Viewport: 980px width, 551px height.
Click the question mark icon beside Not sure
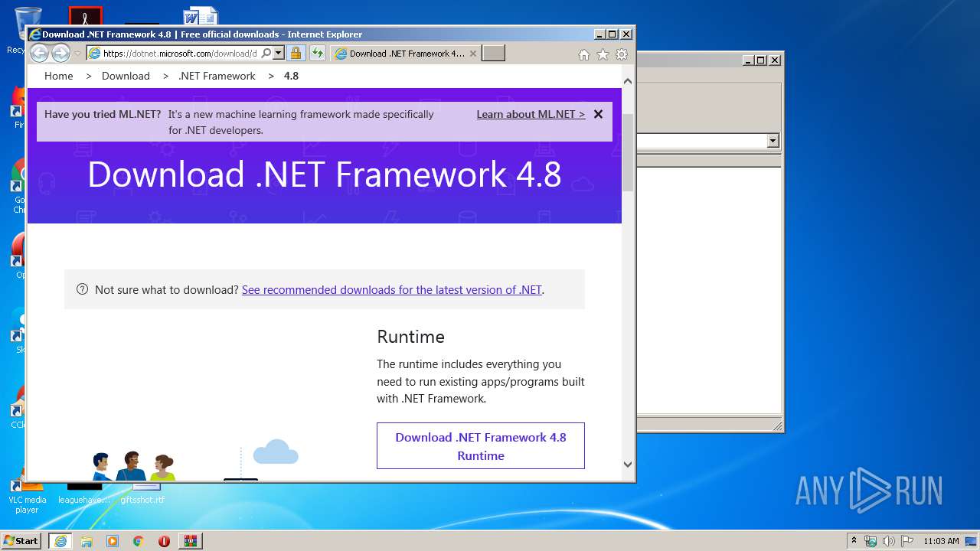click(83, 289)
